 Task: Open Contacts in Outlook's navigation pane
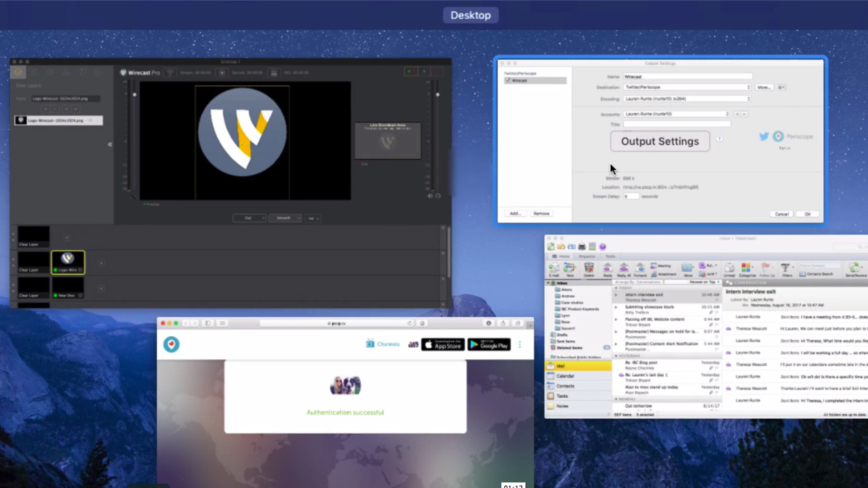coord(578,386)
